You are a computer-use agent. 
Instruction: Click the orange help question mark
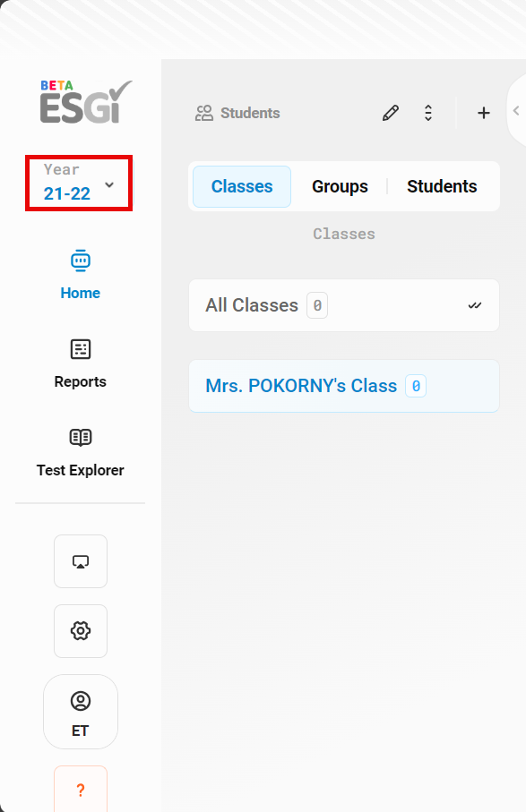tap(81, 790)
